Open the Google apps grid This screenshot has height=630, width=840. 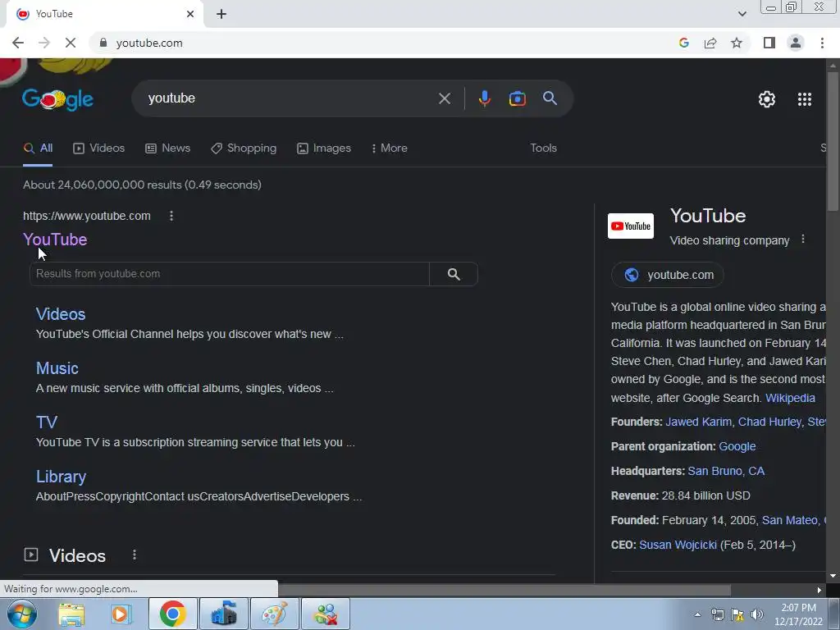click(x=804, y=99)
